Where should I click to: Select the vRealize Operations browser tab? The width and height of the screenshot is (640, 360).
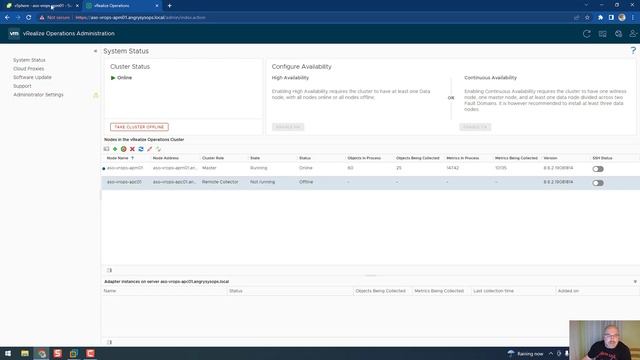pyautogui.click(x=121, y=6)
